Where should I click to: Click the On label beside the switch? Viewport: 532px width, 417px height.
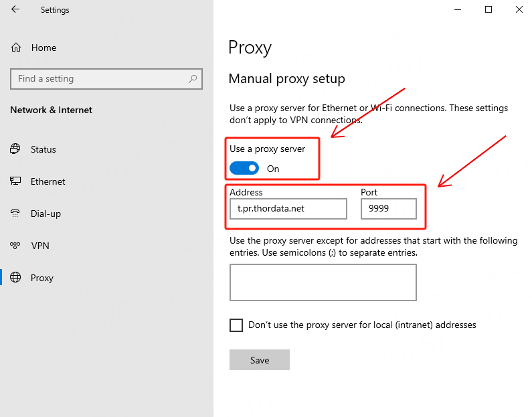(273, 169)
